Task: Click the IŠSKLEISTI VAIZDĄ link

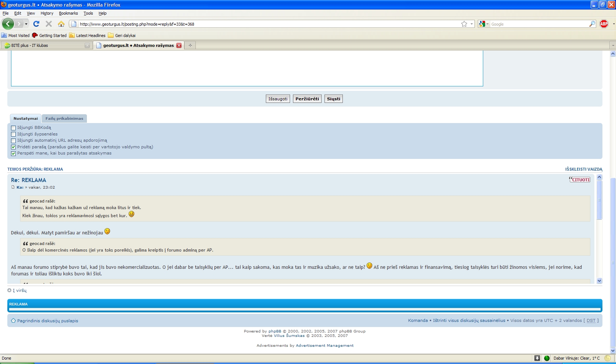Action: (x=584, y=169)
